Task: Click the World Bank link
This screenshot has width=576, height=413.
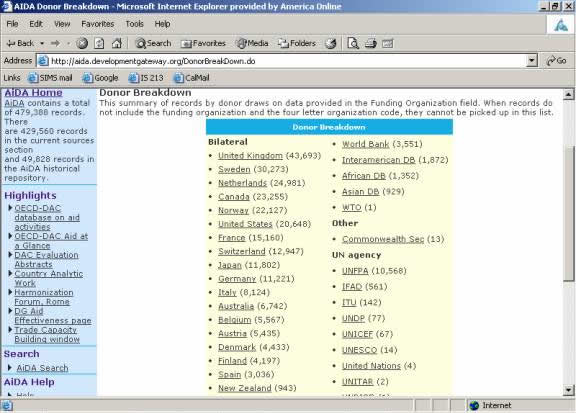Action: 366,144
